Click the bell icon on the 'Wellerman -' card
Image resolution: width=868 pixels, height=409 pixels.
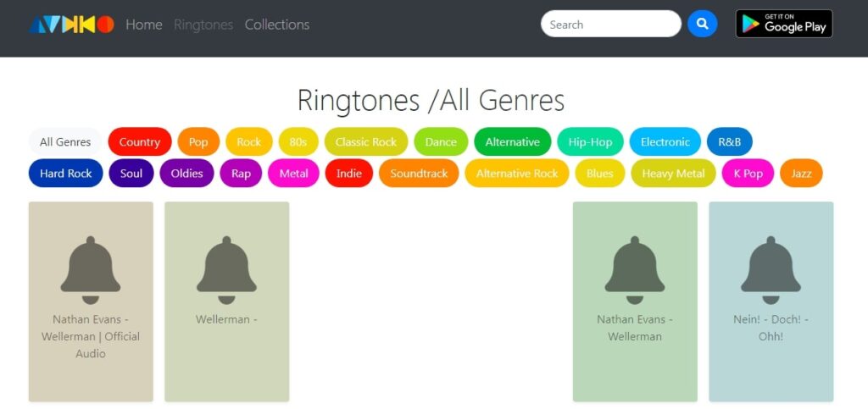226,270
